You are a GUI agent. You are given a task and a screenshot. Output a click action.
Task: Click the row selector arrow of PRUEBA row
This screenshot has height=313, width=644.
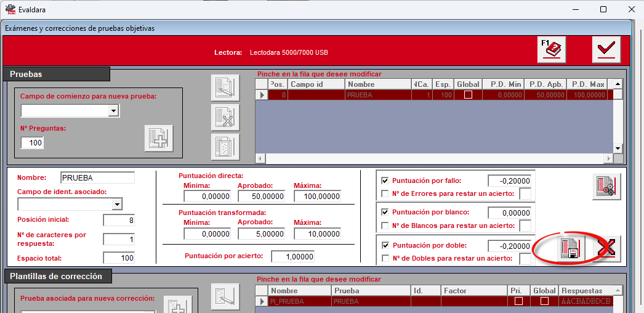[262, 95]
